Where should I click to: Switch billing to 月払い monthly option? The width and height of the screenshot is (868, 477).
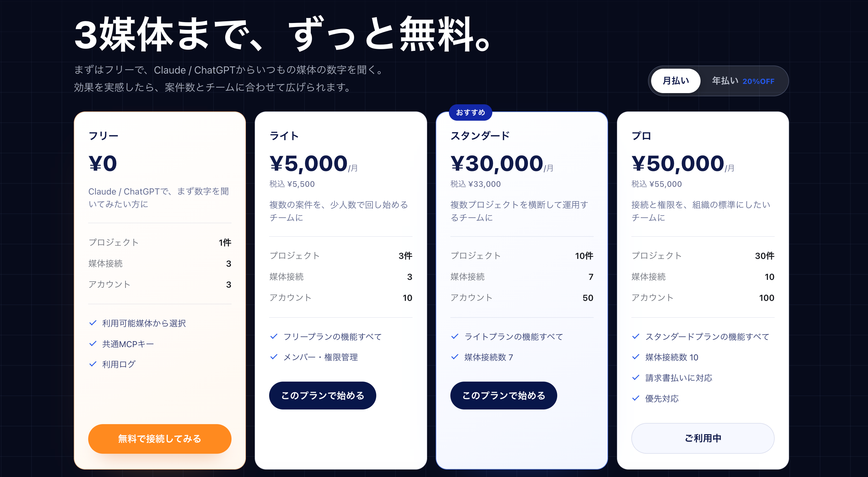pos(675,81)
